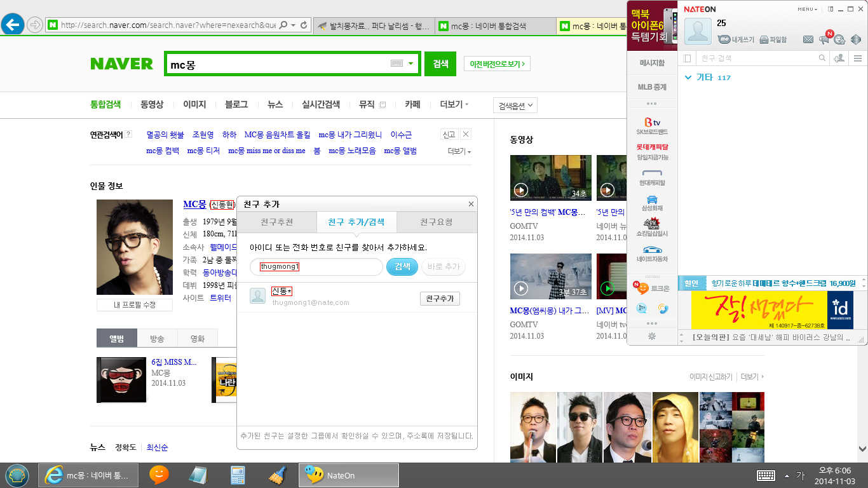
Task: Open the mail envelope icon in NateOn
Action: tap(808, 39)
